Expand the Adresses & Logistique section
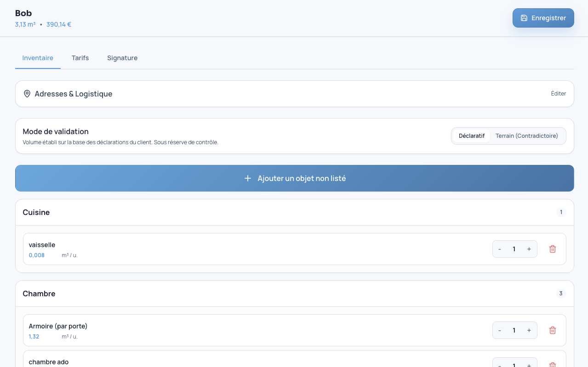Viewport: 588px width, 367px height. [x=295, y=94]
